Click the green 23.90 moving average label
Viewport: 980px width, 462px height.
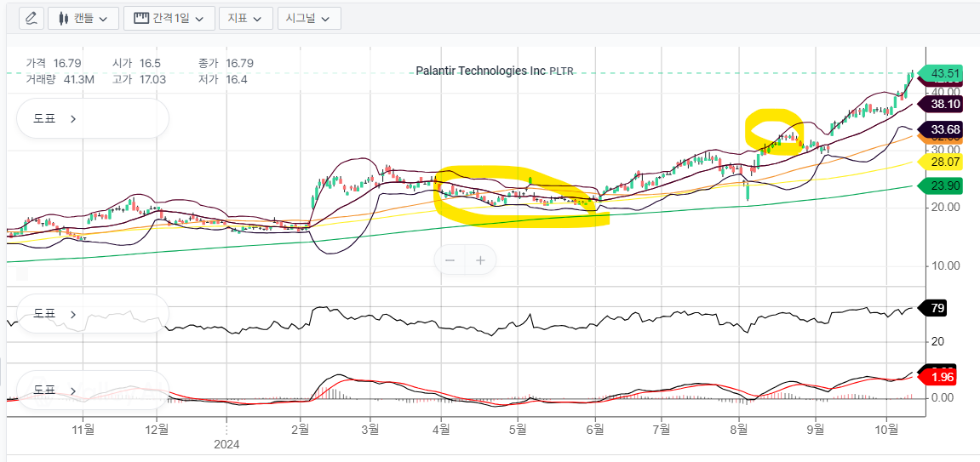click(x=945, y=186)
